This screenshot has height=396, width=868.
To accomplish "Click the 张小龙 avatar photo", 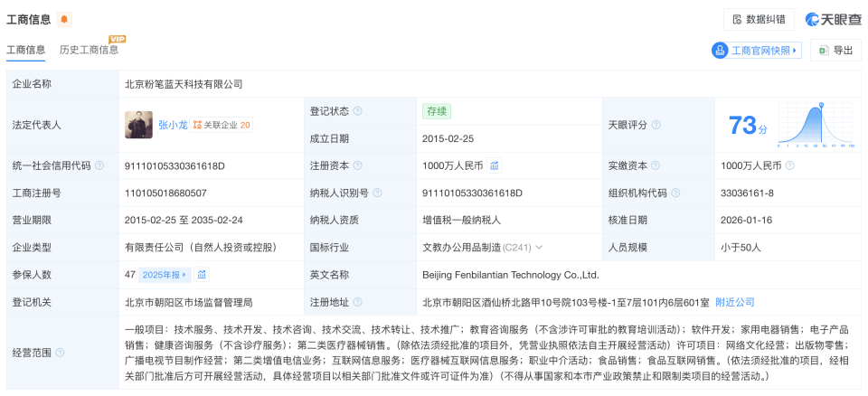I will (139, 125).
